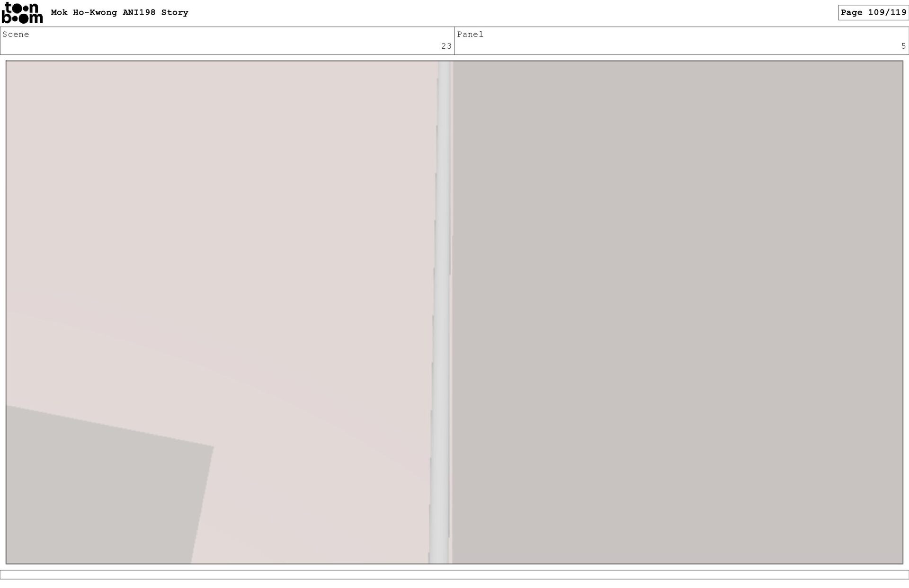Click the 'ANI198' text in the title
909x588 pixels.
pos(139,12)
